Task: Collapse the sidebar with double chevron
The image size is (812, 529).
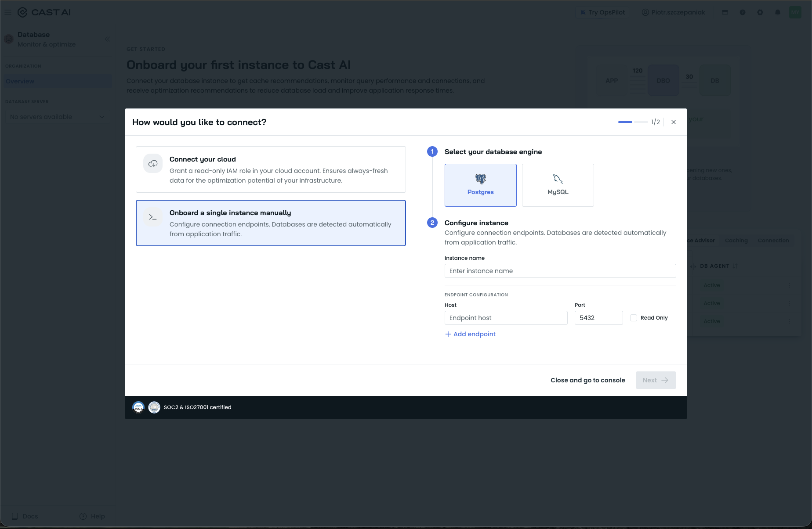Action: click(x=108, y=39)
